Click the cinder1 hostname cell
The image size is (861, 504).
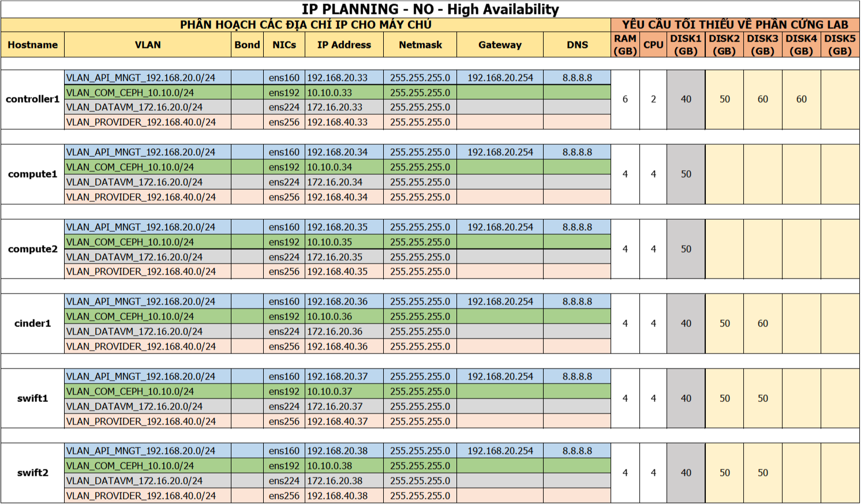(33, 324)
